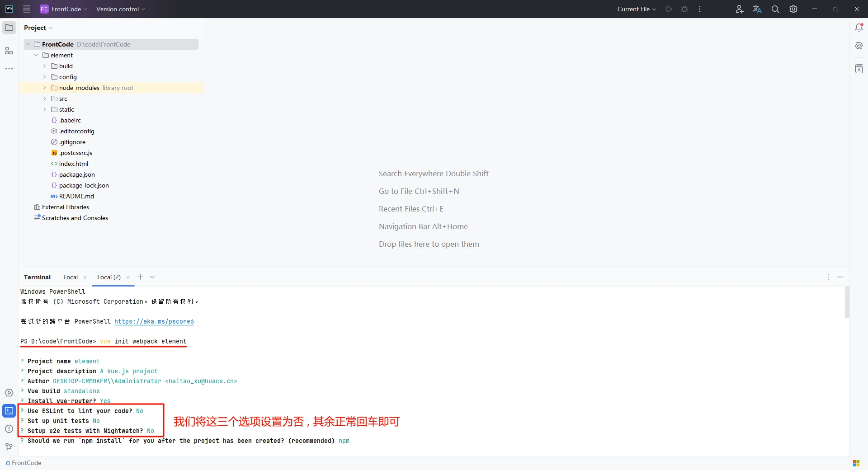The height and width of the screenshot is (470, 868).
Task: Expand the node_modules folder
Action: pyautogui.click(x=44, y=88)
